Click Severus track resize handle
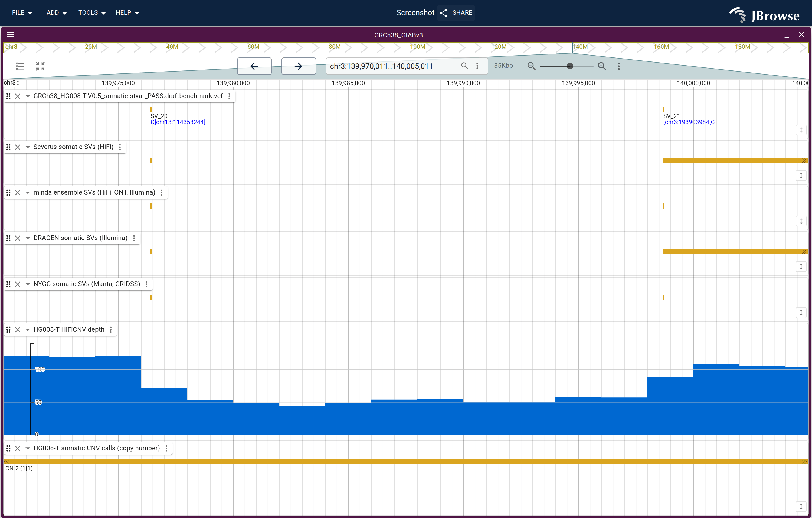Screen dimensions: 812x518 click(801, 176)
